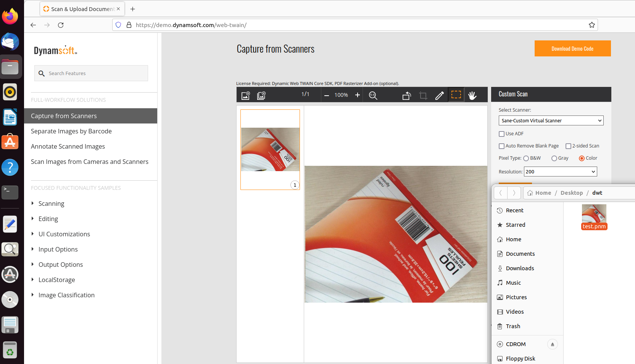Viewport: 635px width, 364px height.
Task: Reset view with the 1:1 magnifier icon
Action: (x=373, y=95)
